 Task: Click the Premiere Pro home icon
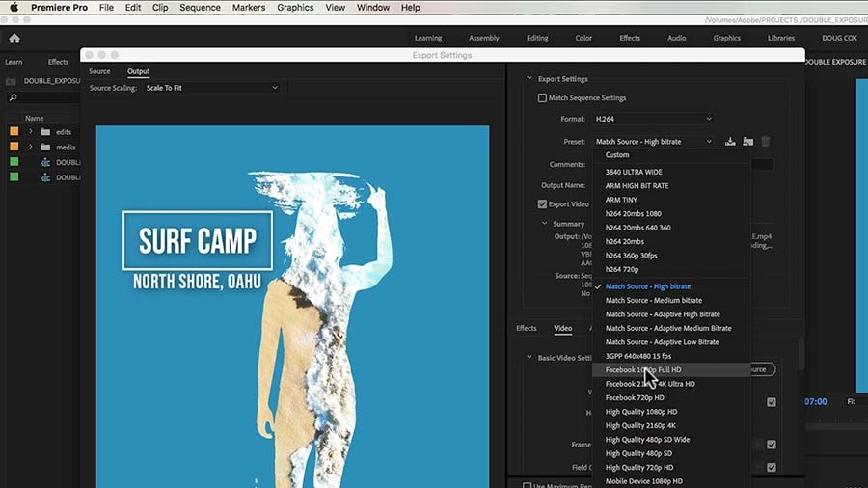coord(14,39)
